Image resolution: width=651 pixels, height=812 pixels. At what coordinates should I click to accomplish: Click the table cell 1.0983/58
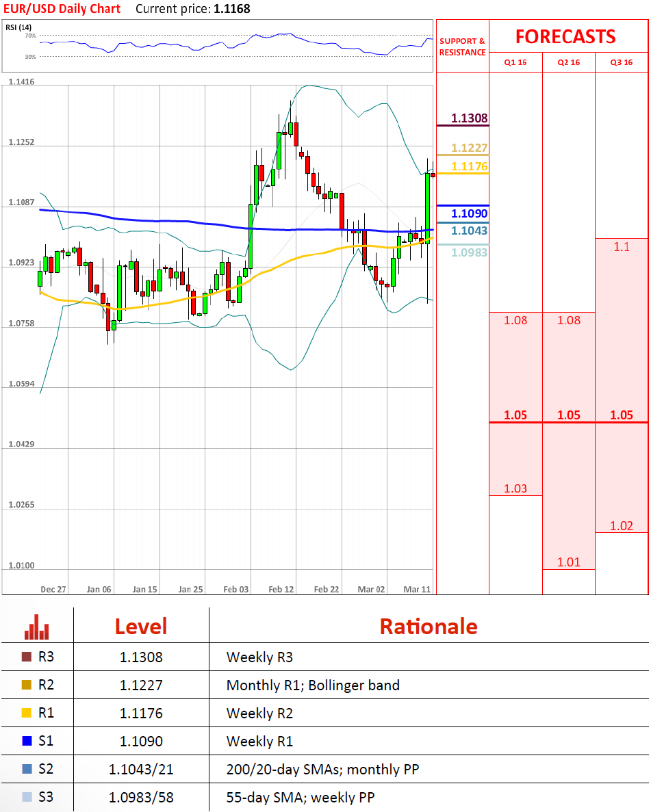(x=141, y=798)
